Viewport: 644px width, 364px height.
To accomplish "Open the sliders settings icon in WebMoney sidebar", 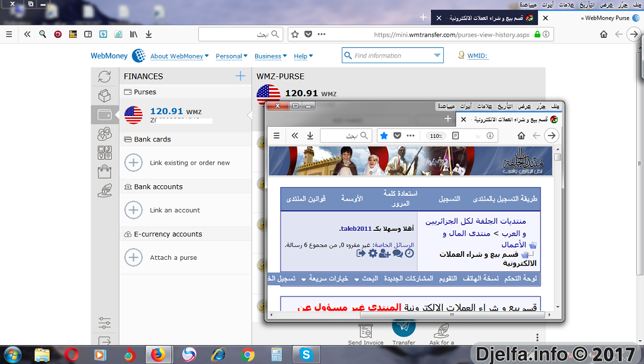I will 105,323.
